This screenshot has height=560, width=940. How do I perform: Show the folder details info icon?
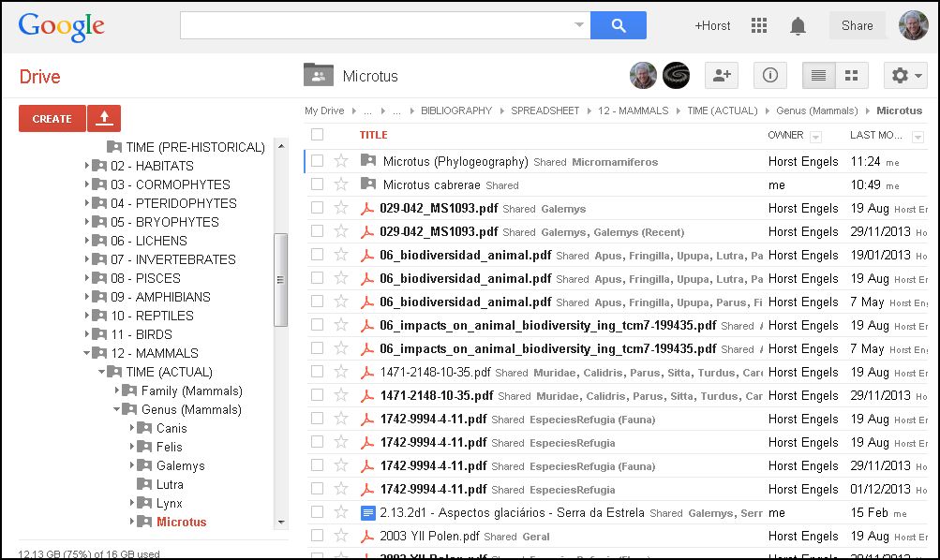(769, 76)
